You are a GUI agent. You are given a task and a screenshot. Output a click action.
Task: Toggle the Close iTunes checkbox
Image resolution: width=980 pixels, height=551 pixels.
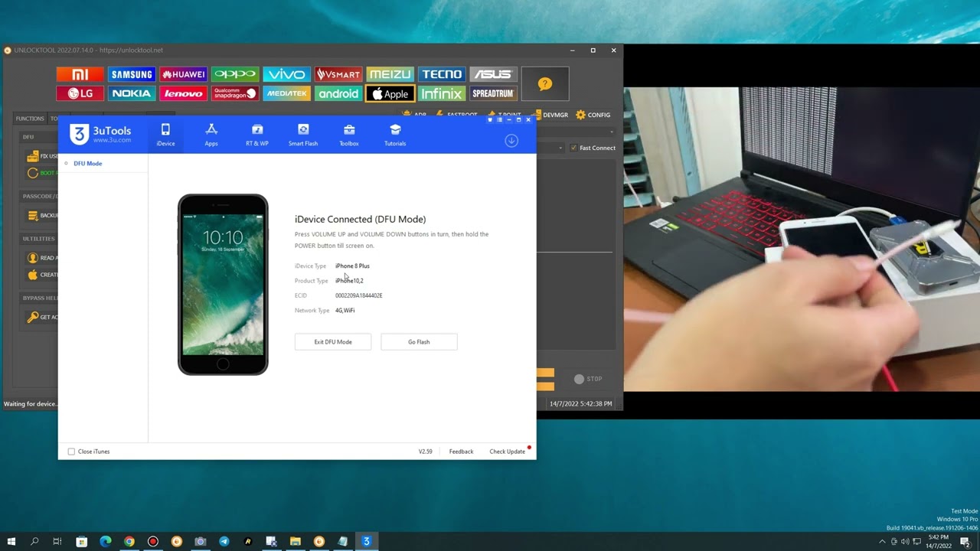click(x=72, y=452)
